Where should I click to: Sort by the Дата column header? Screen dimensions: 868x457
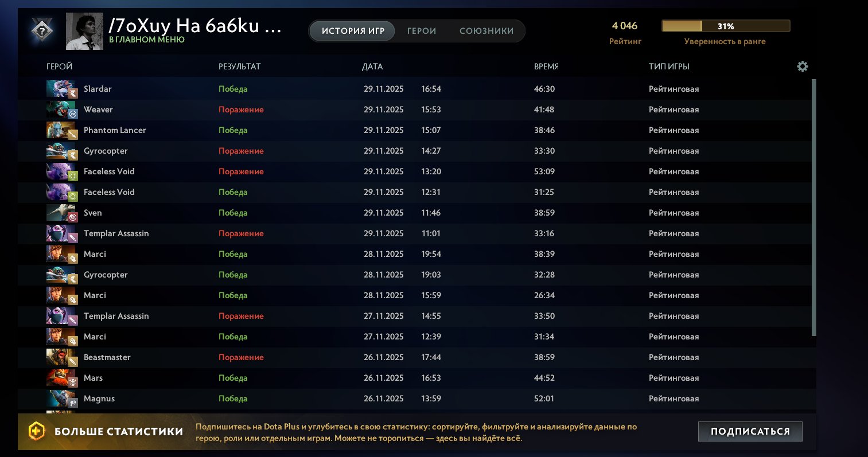(x=372, y=67)
